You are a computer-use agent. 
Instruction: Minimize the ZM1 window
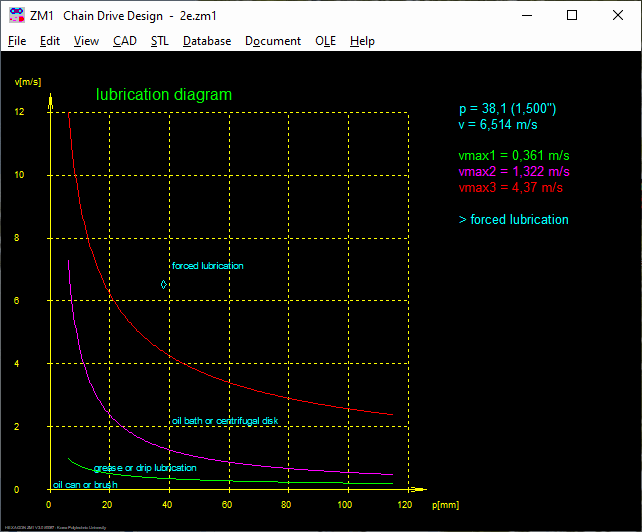click(x=526, y=15)
